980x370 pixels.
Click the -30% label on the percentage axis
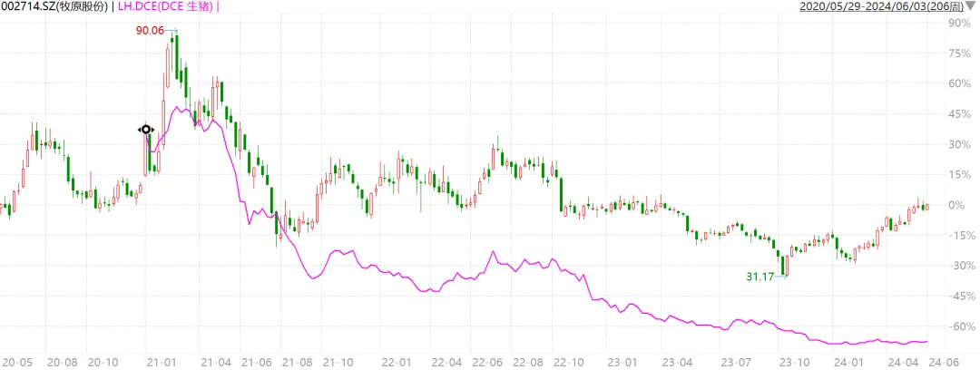coord(958,266)
